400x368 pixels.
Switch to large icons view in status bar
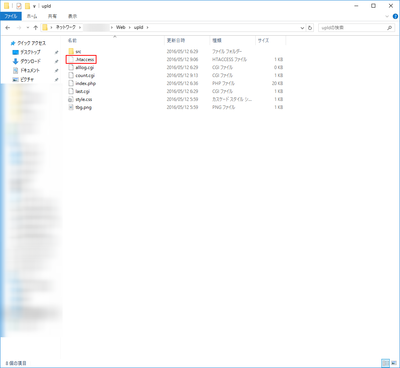pyautogui.click(x=394, y=363)
